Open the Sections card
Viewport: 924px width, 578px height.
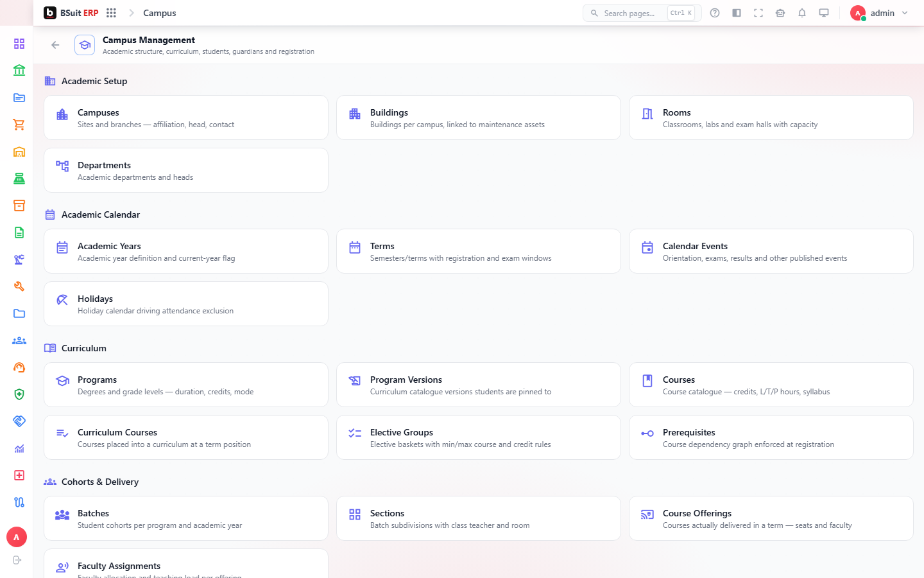coord(479,518)
